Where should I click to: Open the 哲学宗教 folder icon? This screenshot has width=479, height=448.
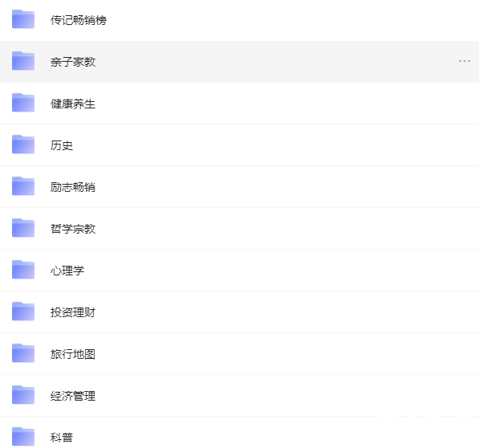(23, 228)
